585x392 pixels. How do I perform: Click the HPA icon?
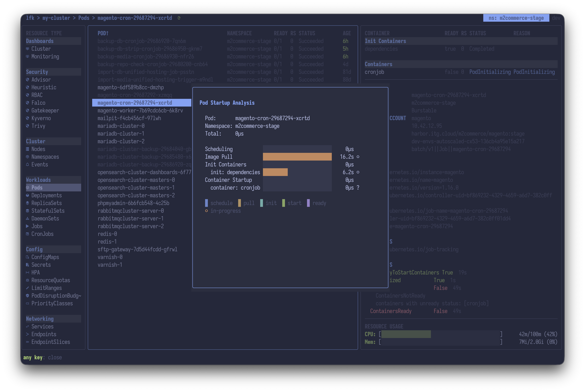tap(28, 272)
